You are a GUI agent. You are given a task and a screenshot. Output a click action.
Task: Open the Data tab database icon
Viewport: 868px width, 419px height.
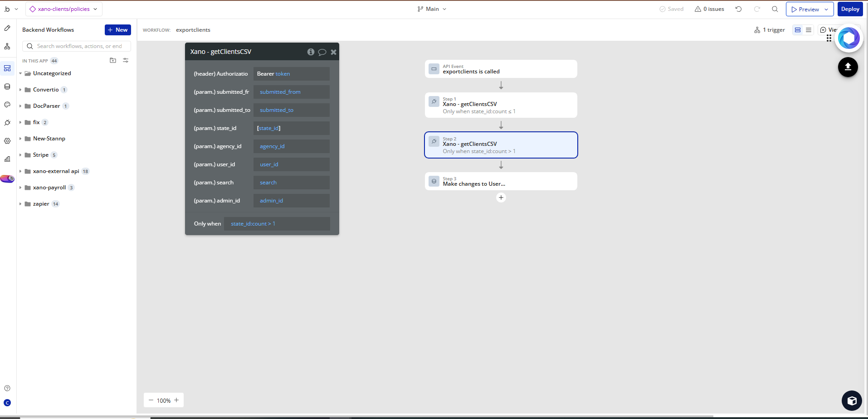tap(7, 87)
